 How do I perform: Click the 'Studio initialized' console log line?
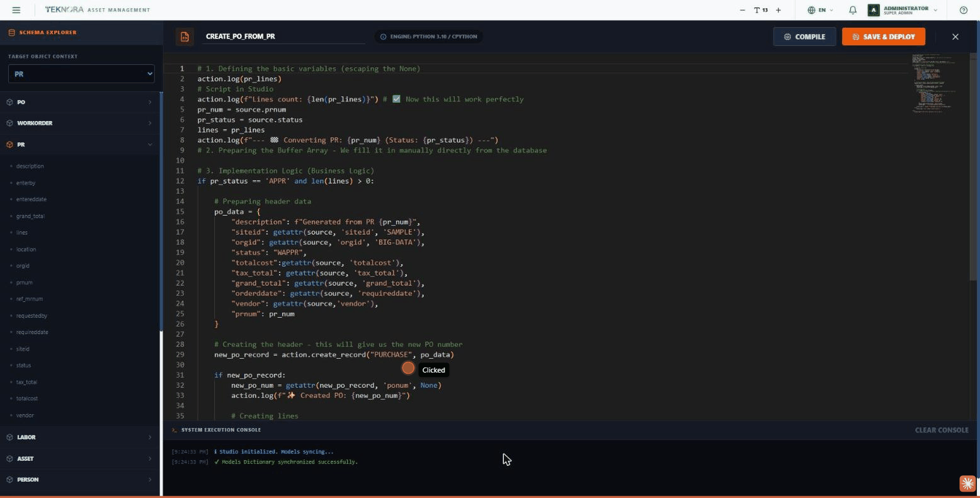tap(273, 452)
